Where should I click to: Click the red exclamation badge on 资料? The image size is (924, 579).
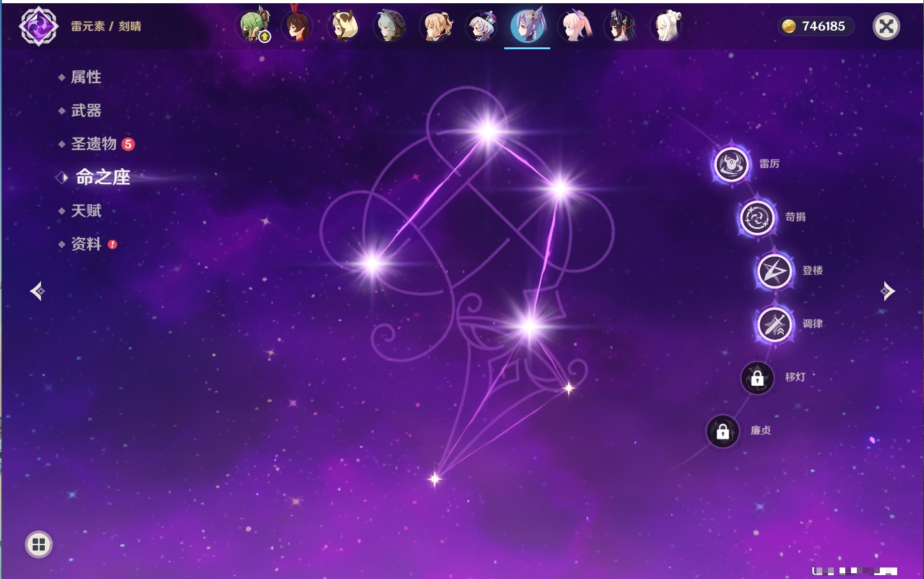coord(113,244)
